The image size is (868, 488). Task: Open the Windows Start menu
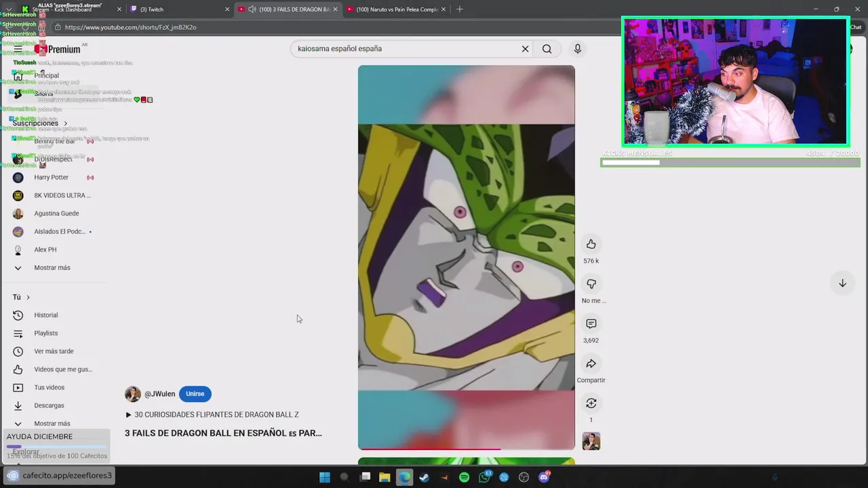click(x=325, y=477)
